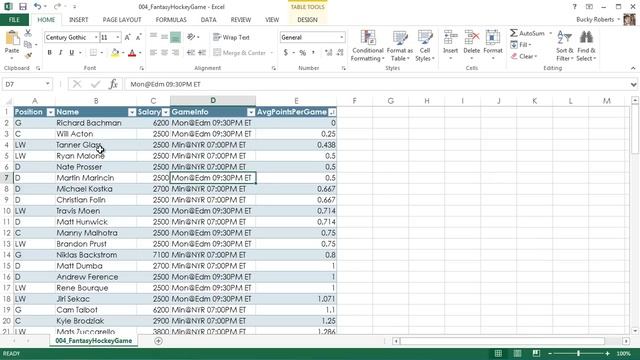Click the Save icon in quick access toolbar
This screenshot has height=360, width=640.
point(23,7)
